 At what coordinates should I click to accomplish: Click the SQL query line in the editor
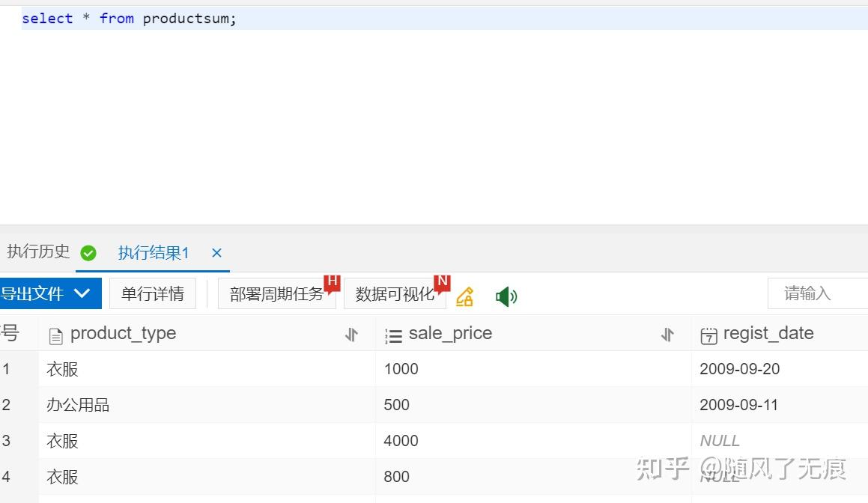tap(129, 18)
